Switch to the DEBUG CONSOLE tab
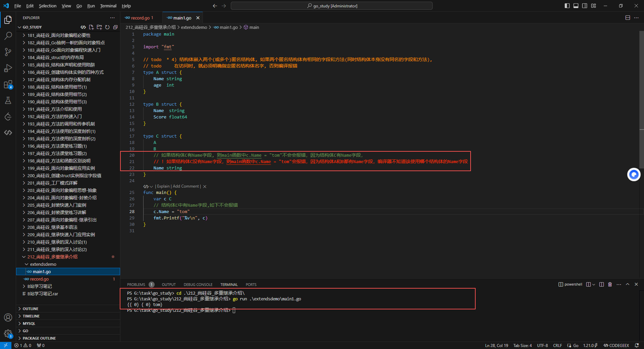 tap(198, 285)
